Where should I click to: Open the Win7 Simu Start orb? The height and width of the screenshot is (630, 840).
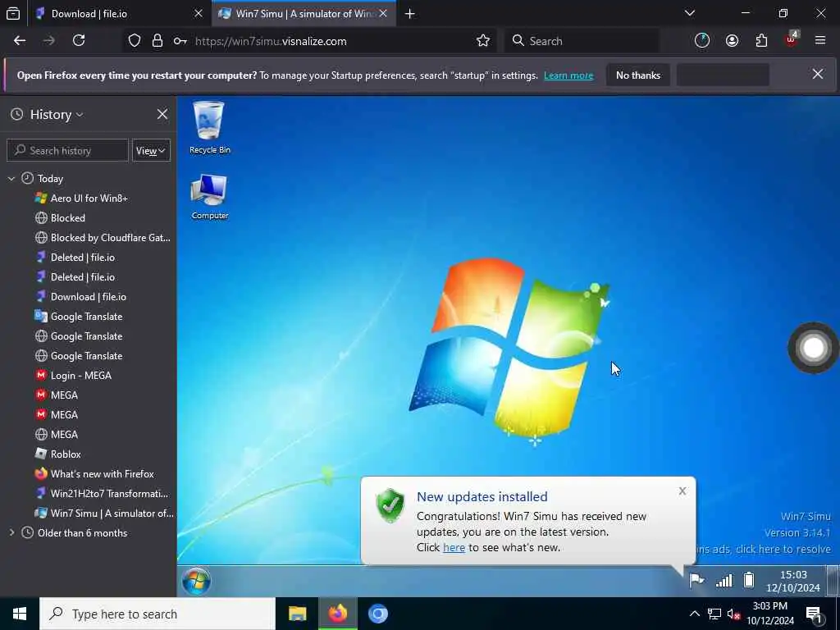pyautogui.click(x=196, y=581)
